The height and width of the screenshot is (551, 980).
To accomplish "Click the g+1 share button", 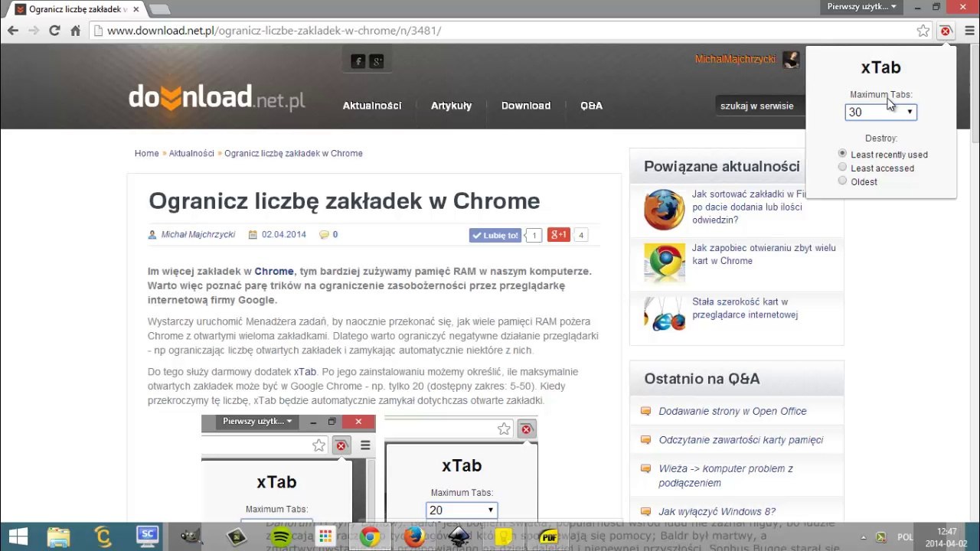I will 559,235.
